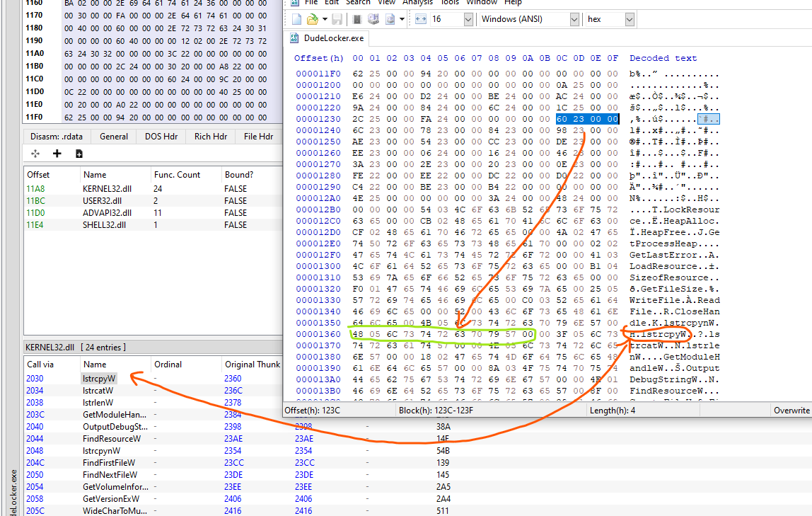Open the Windows (ANSI) encoding dropdown

(574, 19)
